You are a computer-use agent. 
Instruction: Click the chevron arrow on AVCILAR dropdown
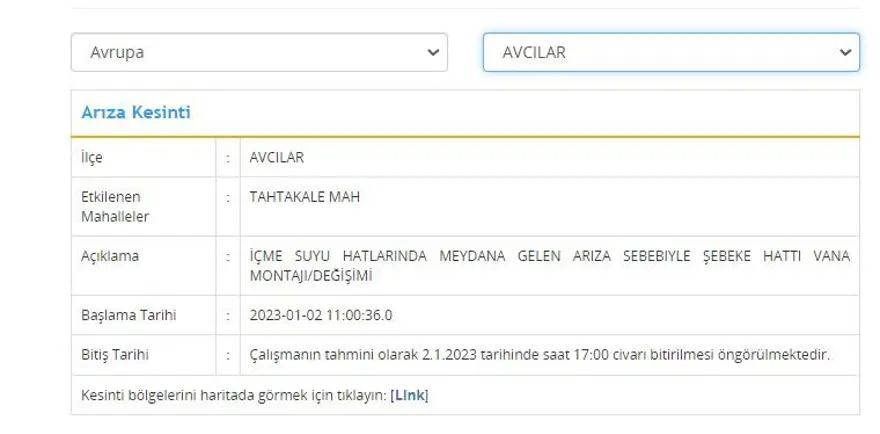pyautogui.click(x=845, y=52)
